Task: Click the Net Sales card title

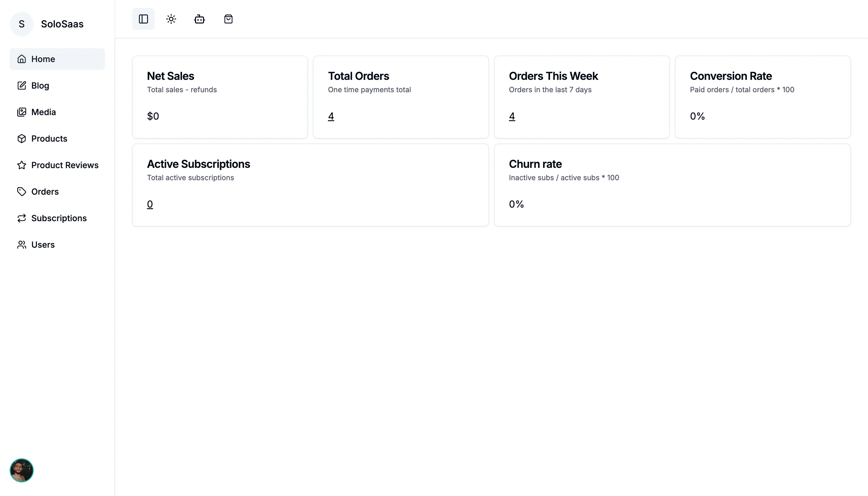Action: (171, 76)
